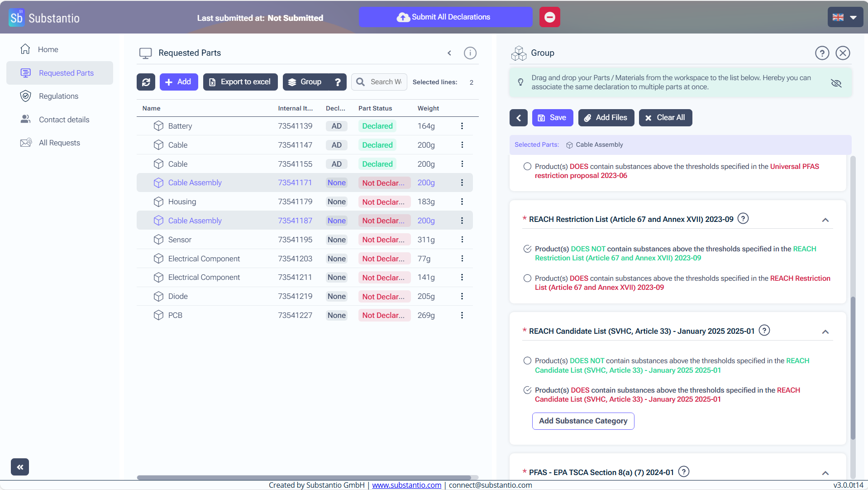Screen dimensions: 868x490
Task: Collapse the REACH Restriction List section
Action: 825,220
